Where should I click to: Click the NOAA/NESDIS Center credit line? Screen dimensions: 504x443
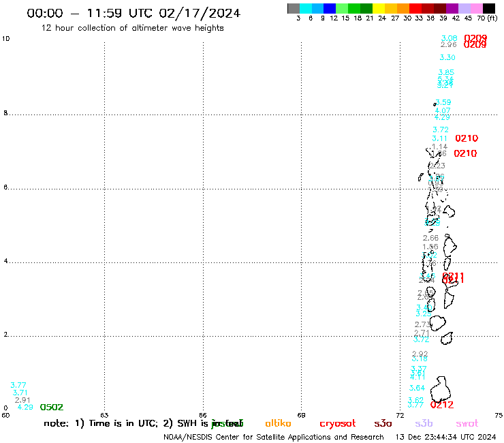point(274,438)
